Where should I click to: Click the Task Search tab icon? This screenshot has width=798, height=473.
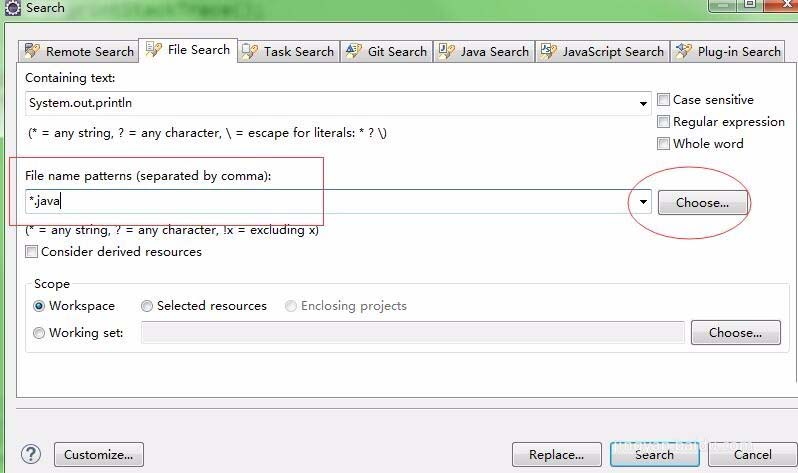click(250, 51)
